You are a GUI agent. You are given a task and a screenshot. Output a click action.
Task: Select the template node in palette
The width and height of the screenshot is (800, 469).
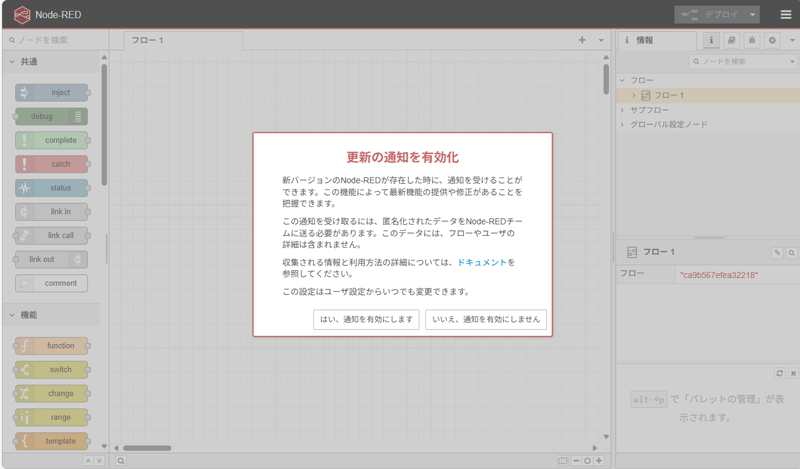coord(52,441)
